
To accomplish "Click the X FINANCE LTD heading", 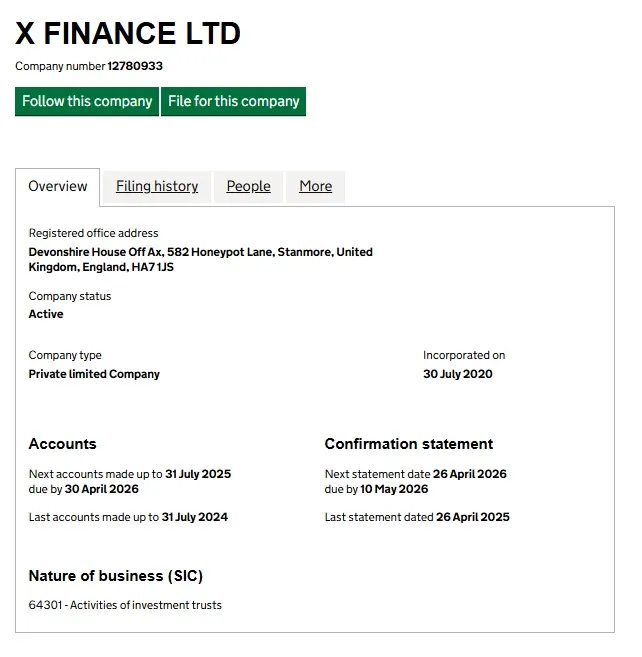I will pyautogui.click(x=128, y=34).
